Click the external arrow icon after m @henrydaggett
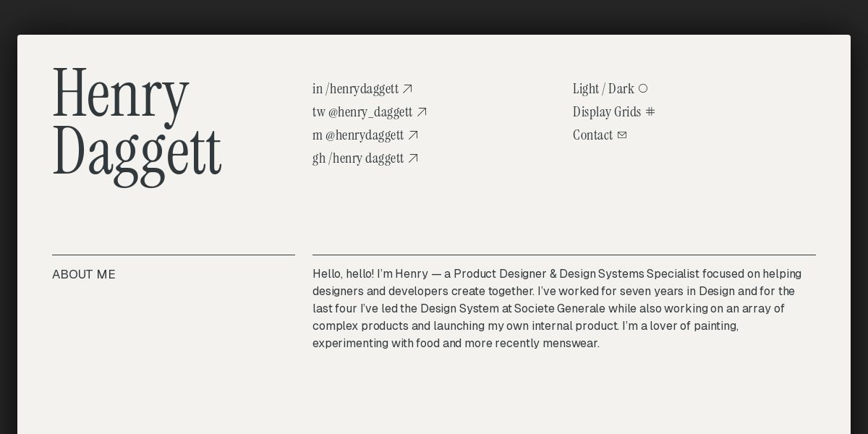 [413, 135]
